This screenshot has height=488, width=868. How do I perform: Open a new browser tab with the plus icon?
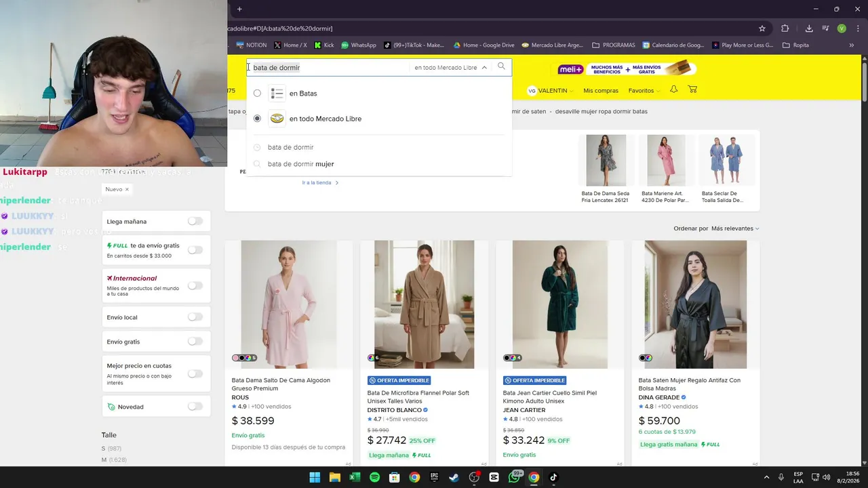coord(239,9)
